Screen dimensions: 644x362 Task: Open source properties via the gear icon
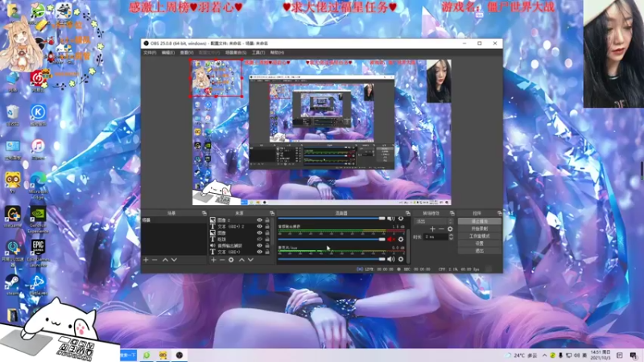click(x=231, y=260)
